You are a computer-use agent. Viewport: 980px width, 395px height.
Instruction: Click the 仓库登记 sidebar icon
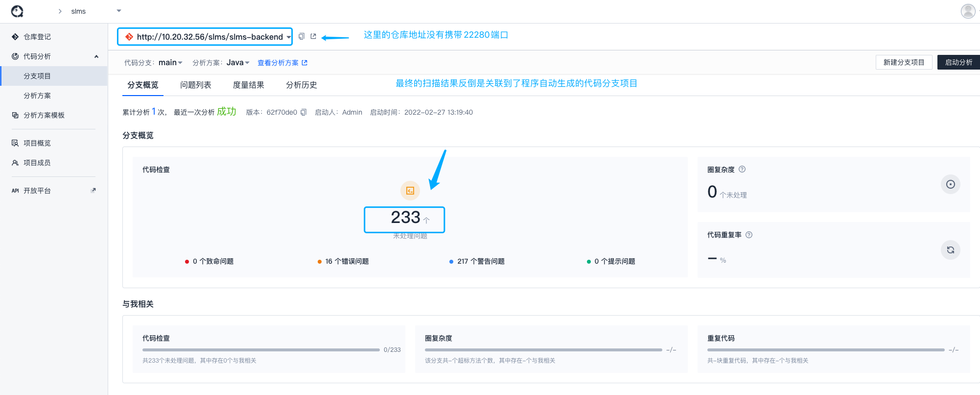point(15,37)
